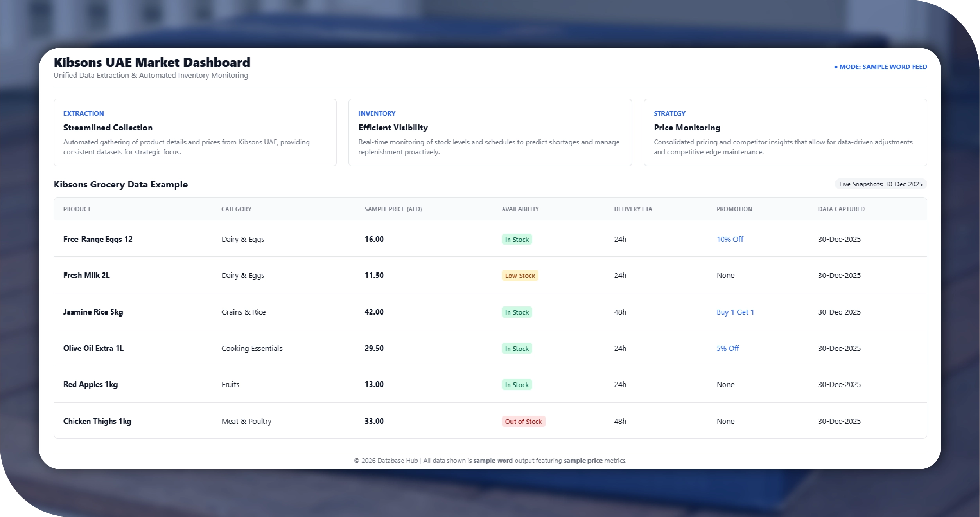The height and width of the screenshot is (517, 980).
Task: Open the 10% Off promotion link
Action: (x=729, y=239)
